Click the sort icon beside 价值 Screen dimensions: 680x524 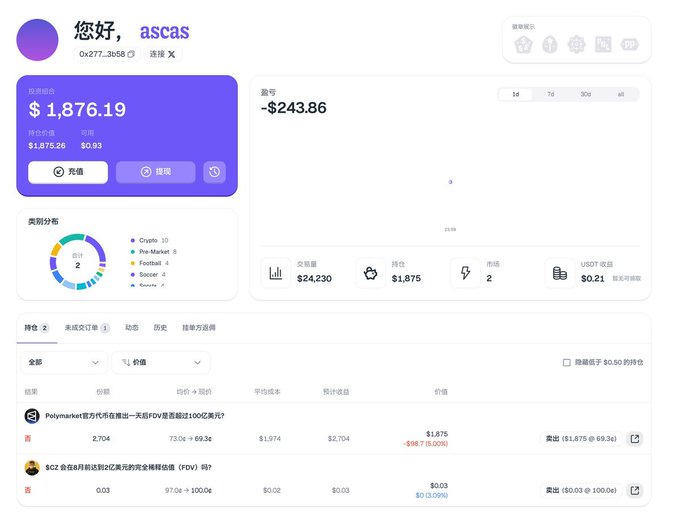click(126, 362)
